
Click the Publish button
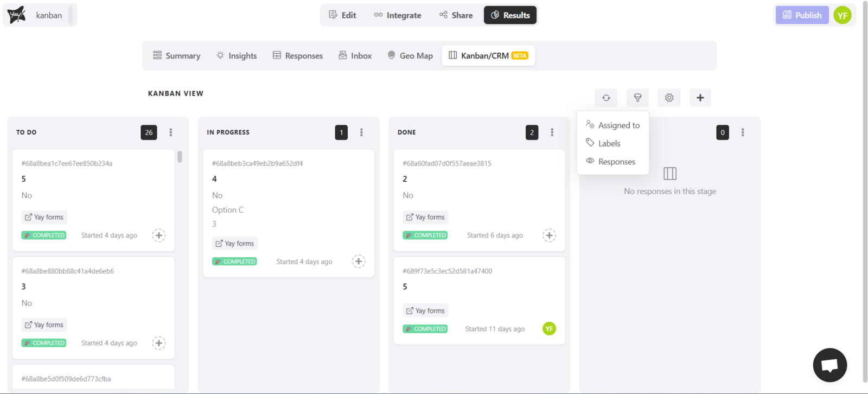802,15
